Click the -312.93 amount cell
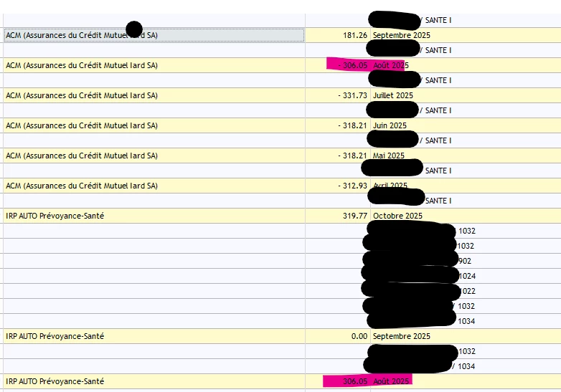This screenshot has width=561, height=392. [x=338, y=186]
